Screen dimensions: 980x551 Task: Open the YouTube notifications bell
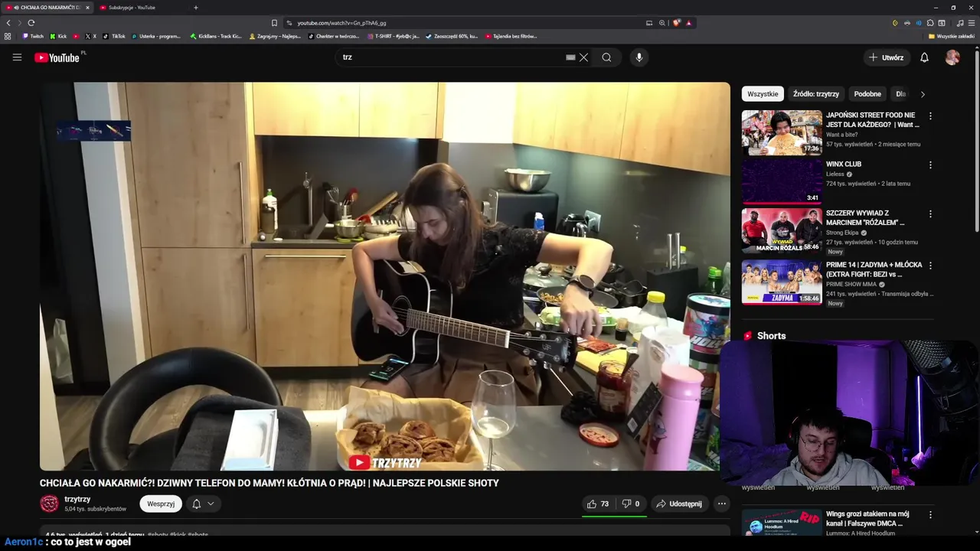pos(924,57)
